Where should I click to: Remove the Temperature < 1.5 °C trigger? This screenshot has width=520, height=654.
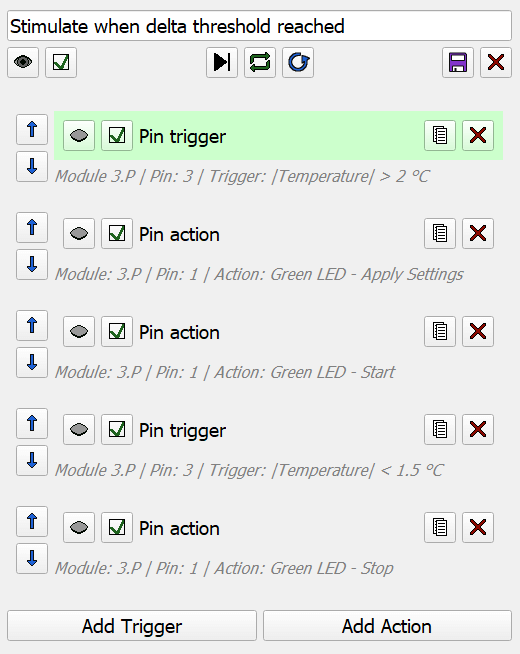point(478,430)
